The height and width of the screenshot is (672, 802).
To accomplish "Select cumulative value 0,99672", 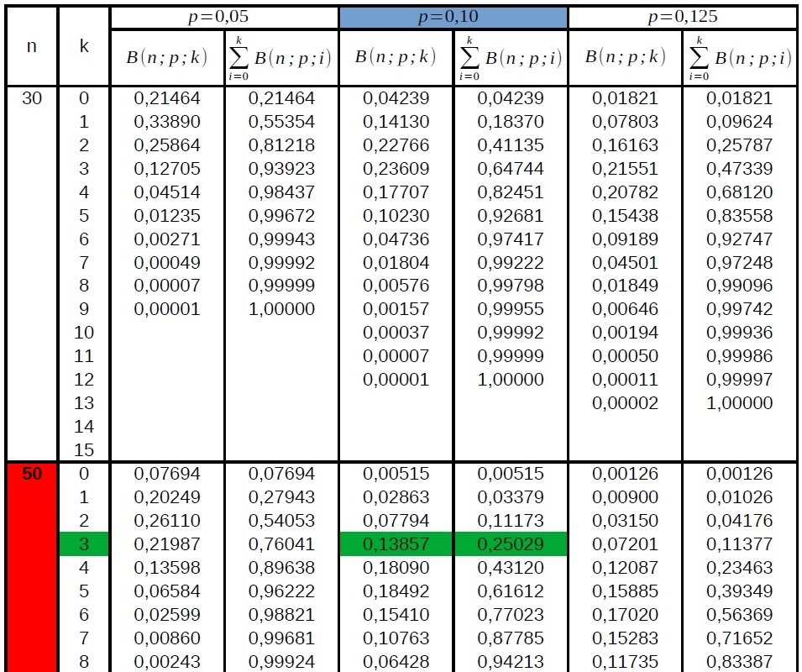I will pyautogui.click(x=281, y=216).
